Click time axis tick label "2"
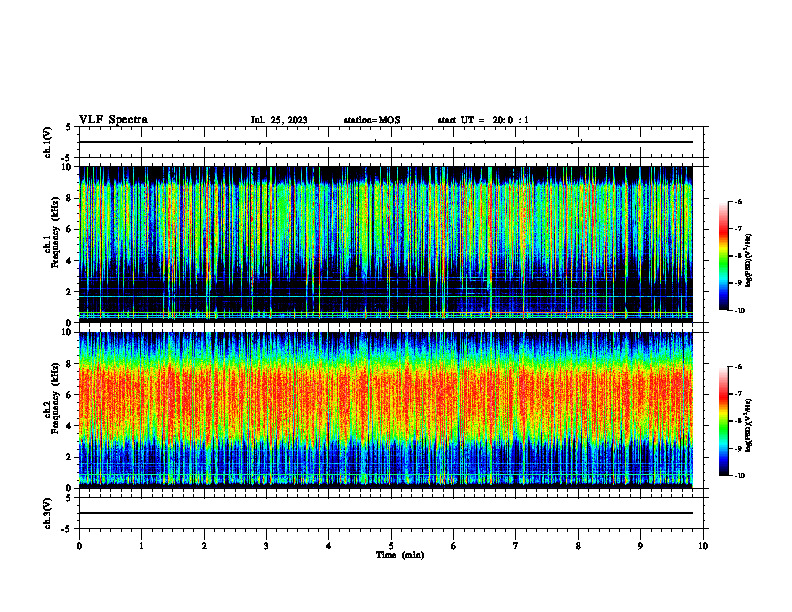The height and width of the screenshot is (612, 792). 204,546
